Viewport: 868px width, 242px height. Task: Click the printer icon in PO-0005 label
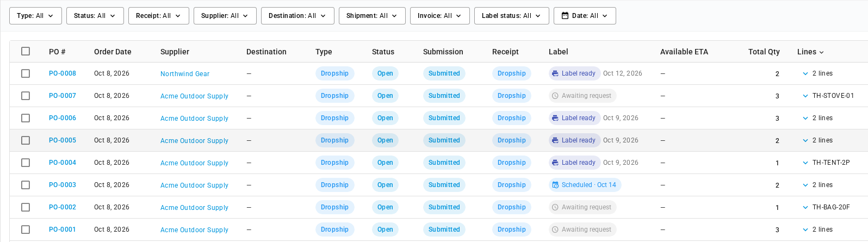555,140
